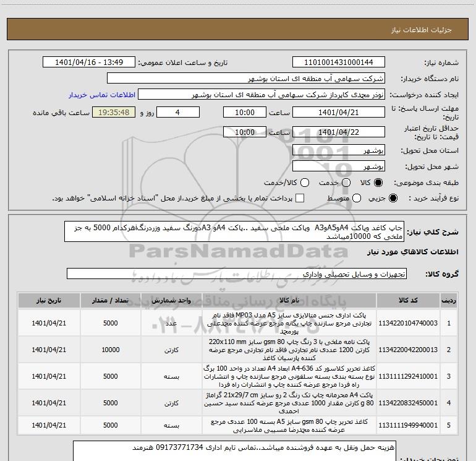
Task: Click the پاکت نامه ملخی item name
Action: click(x=289, y=350)
